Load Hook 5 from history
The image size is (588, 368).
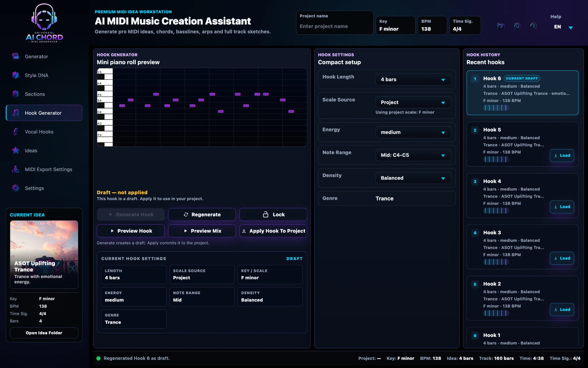(x=562, y=156)
